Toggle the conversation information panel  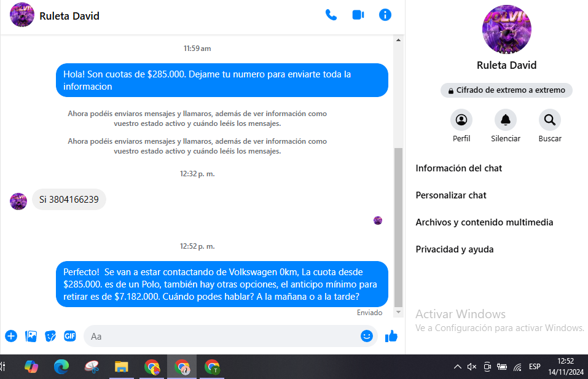pos(385,15)
